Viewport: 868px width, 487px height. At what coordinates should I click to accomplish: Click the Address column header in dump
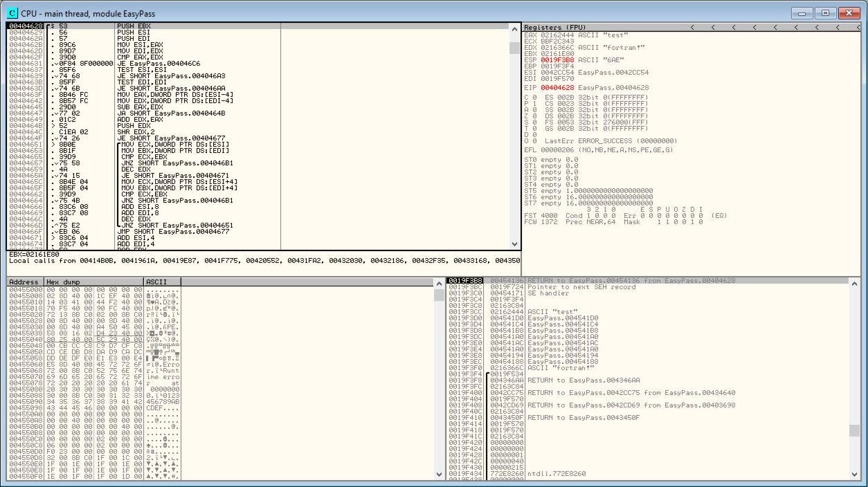[25, 282]
